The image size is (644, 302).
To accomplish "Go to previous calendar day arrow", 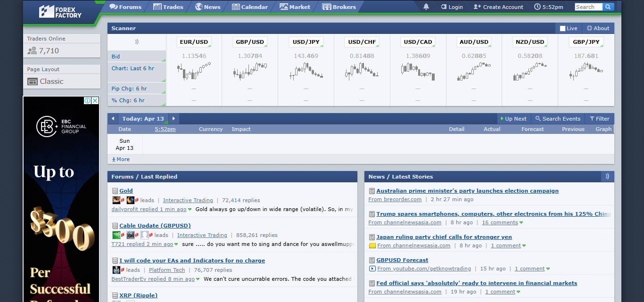I will click(113, 119).
